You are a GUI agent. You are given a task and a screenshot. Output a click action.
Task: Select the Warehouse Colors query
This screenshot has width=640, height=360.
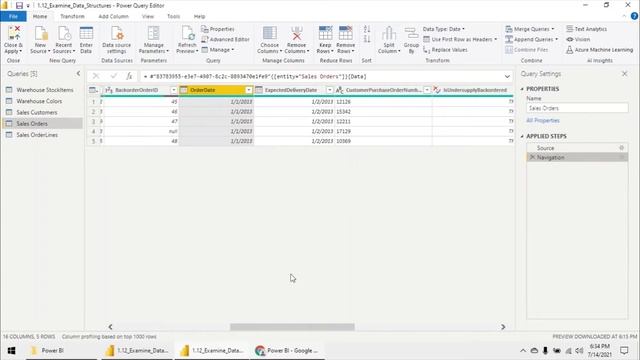click(x=42, y=101)
